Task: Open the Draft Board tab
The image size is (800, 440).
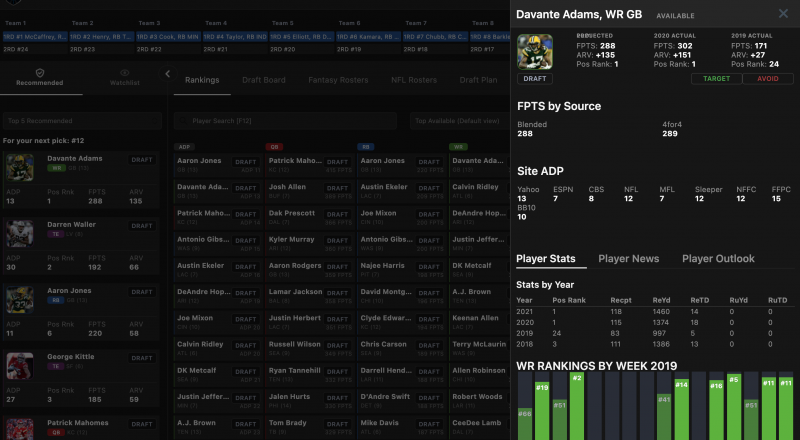Action: 264,80
